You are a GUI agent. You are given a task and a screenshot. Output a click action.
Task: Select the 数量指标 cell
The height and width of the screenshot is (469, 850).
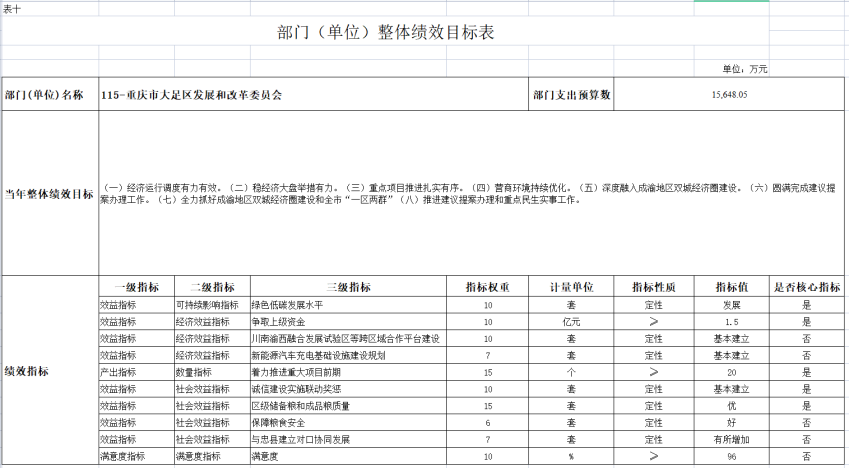point(212,372)
